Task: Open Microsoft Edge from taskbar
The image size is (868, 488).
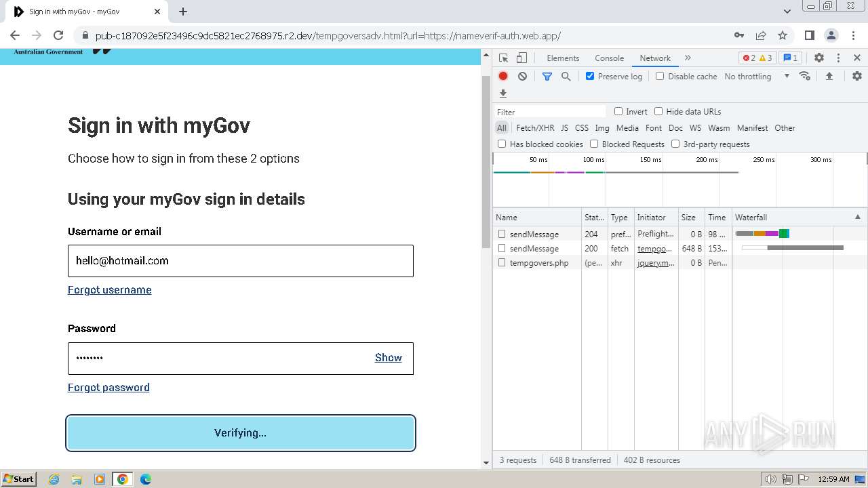Action: click(x=146, y=479)
